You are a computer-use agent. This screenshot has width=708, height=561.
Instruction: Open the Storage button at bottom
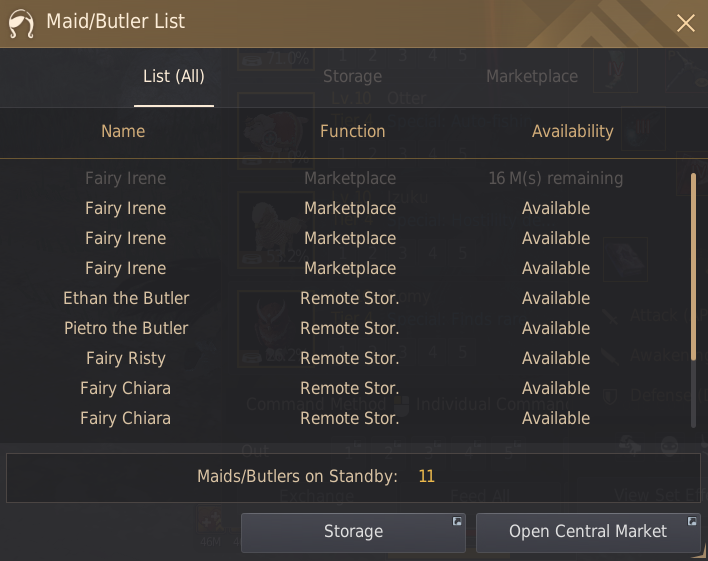pyautogui.click(x=353, y=532)
